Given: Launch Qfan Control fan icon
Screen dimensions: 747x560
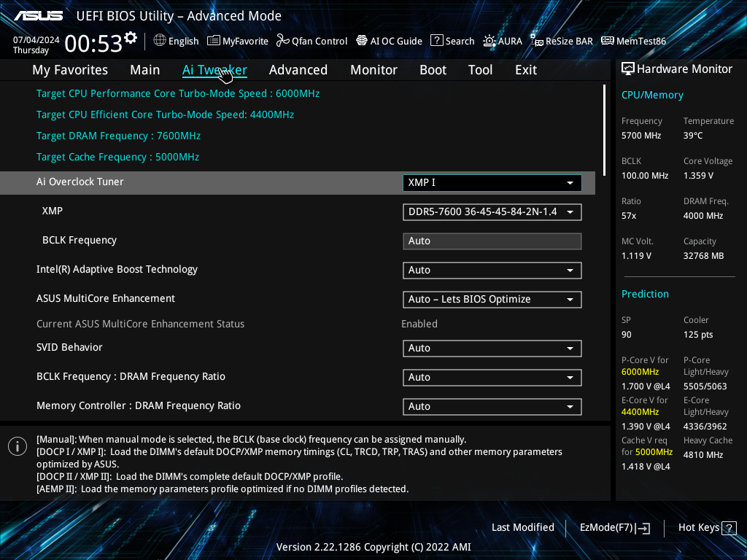Looking at the screenshot, I should (282, 41).
